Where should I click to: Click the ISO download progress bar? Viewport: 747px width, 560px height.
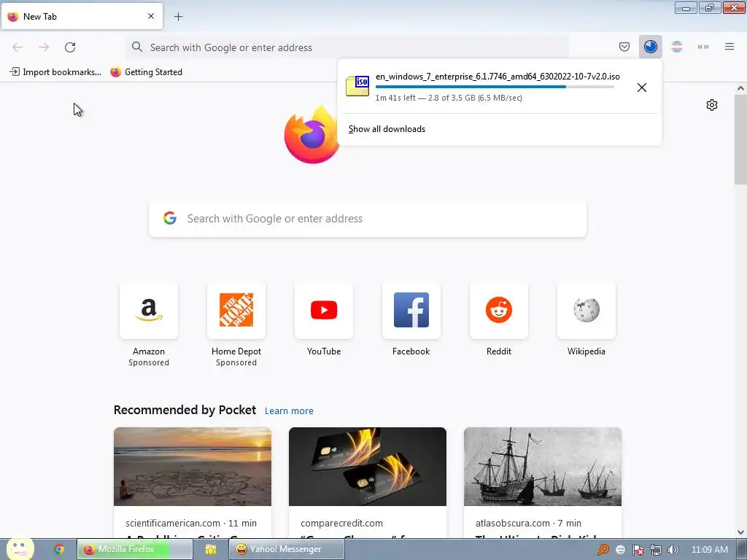[x=495, y=87]
